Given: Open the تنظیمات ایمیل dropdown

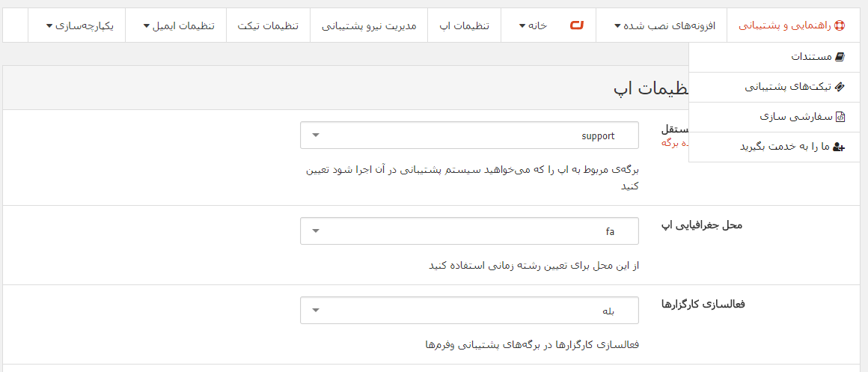Looking at the screenshot, I should tap(179, 25).
